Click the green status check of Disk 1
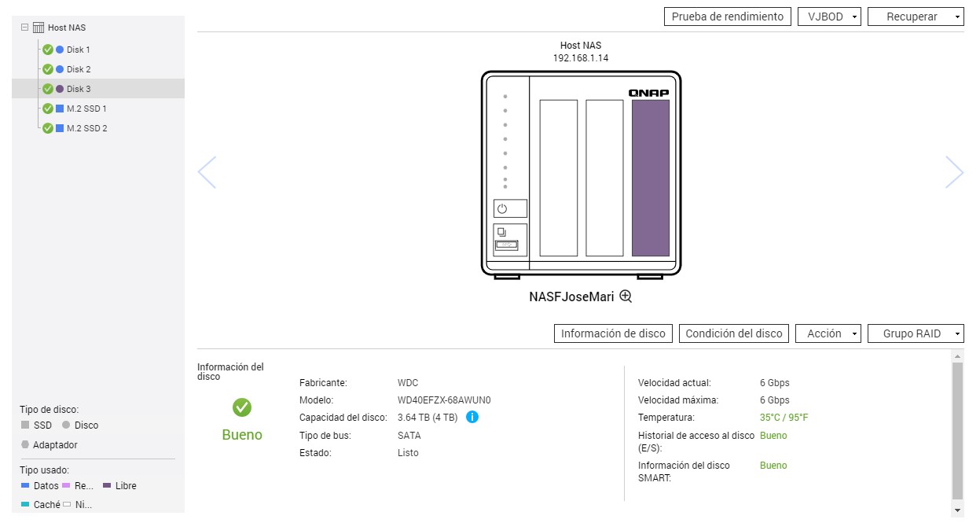The height and width of the screenshot is (523, 980). [47, 50]
